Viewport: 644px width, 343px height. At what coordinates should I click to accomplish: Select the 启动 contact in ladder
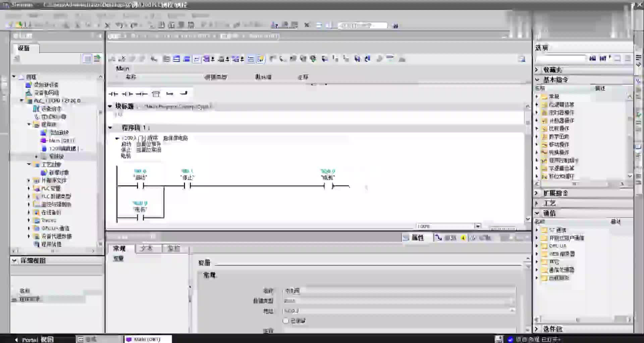(140, 186)
